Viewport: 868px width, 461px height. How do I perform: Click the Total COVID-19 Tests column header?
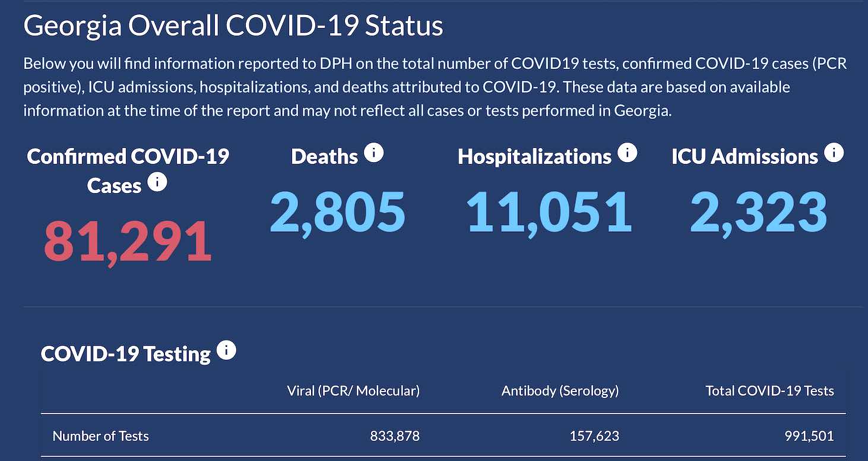(x=769, y=390)
